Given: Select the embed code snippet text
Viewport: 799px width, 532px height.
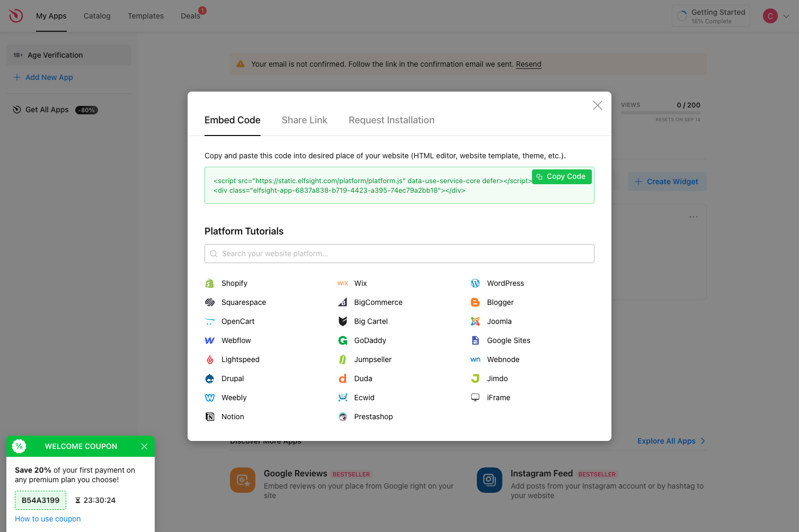Looking at the screenshot, I should click(x=372, y=185).
